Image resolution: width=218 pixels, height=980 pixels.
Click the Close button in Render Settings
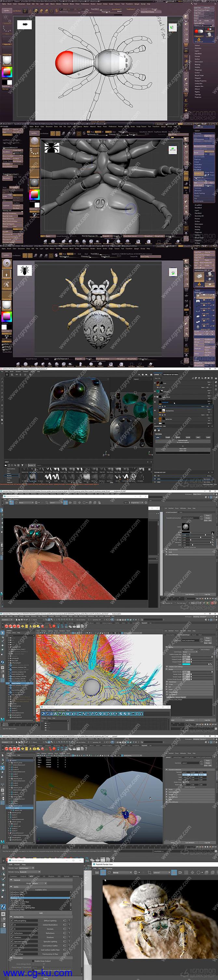click(x=46, y=978)
